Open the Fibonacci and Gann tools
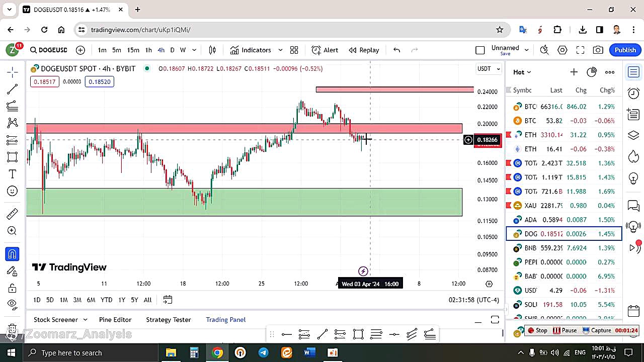Image resolution: width=644 pixels, height=362 pixels. (x=13, y=106)
